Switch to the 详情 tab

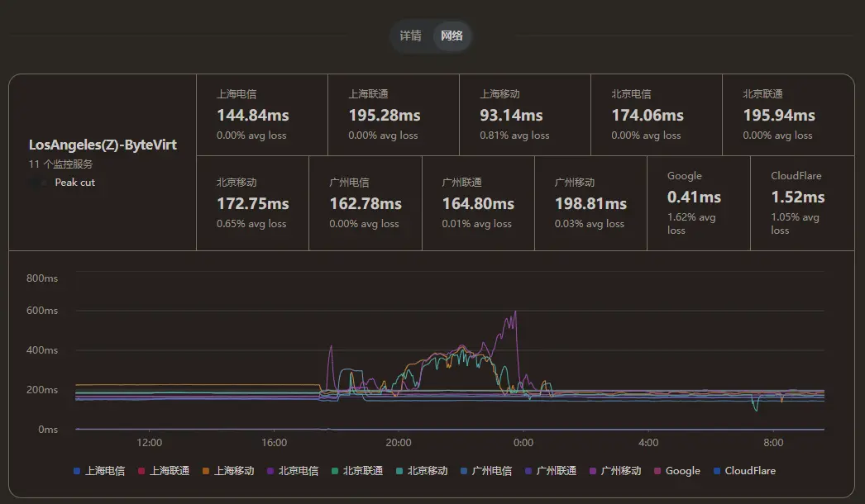[411, 36]
